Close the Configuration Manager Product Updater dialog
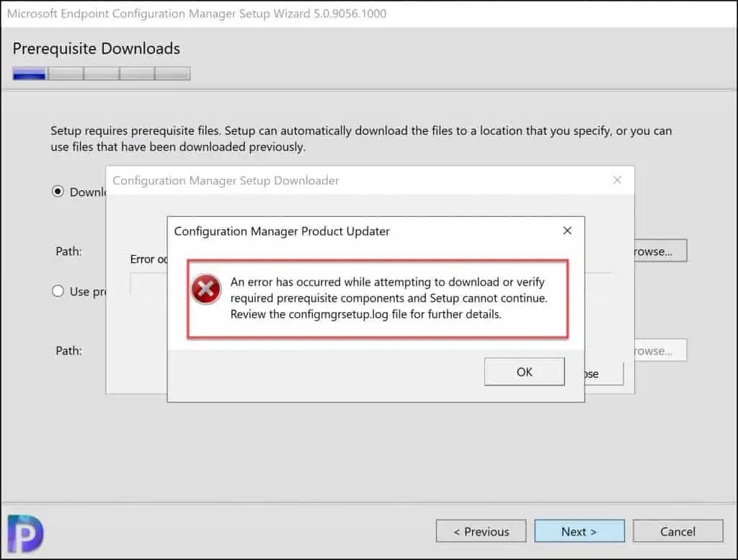Viewport: 738px width, 560px height. tap(567, 231)
